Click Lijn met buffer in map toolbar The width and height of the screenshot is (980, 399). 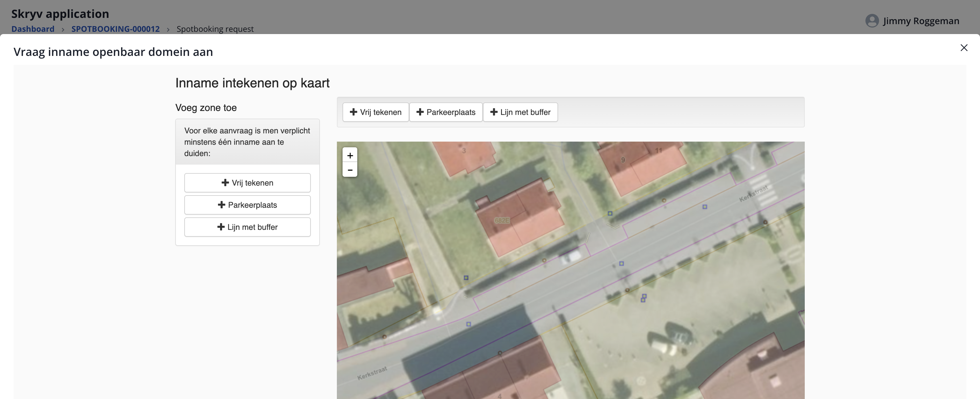tap(520, 112)
